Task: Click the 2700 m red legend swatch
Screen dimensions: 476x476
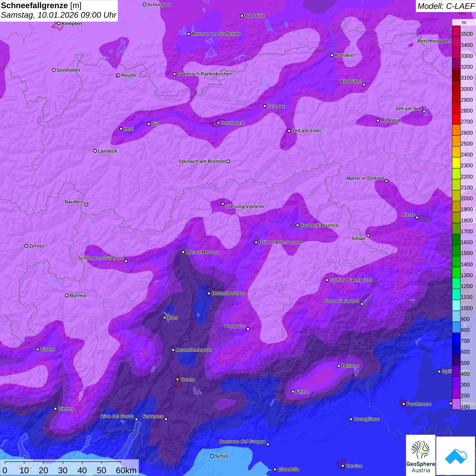Action: point(456,119)
